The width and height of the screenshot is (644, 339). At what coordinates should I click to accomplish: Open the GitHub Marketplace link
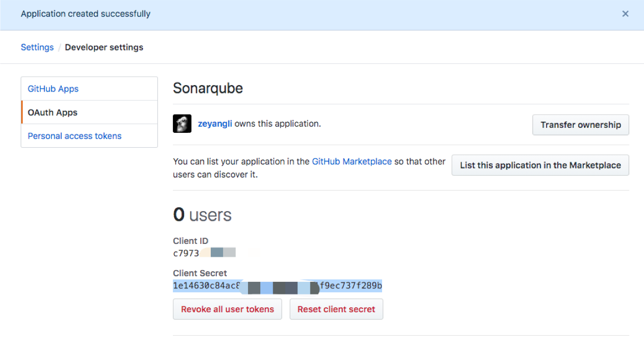coord(351,161)
